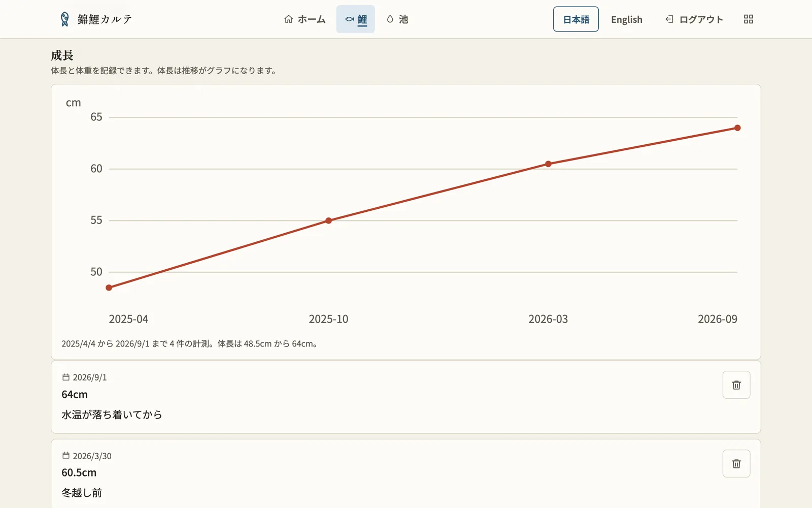Click the 2026/3/30 date text
Screen dimensions: 812x508
tap(92, 456)
